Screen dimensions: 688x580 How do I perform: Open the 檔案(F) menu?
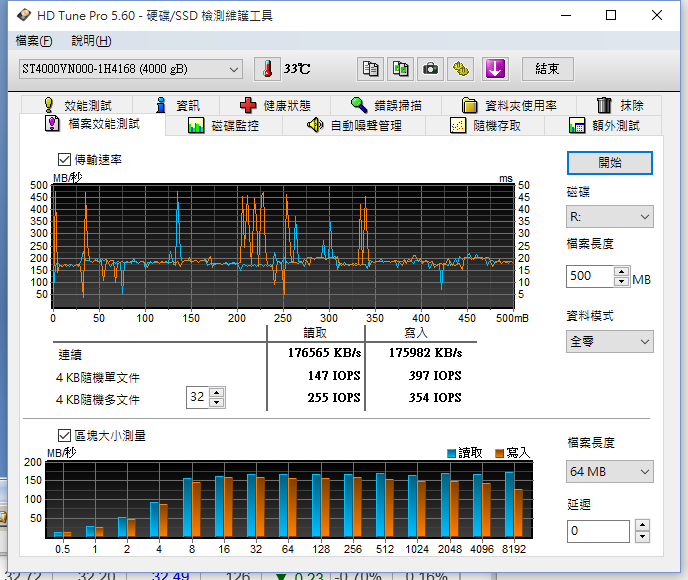coord(34,41)
